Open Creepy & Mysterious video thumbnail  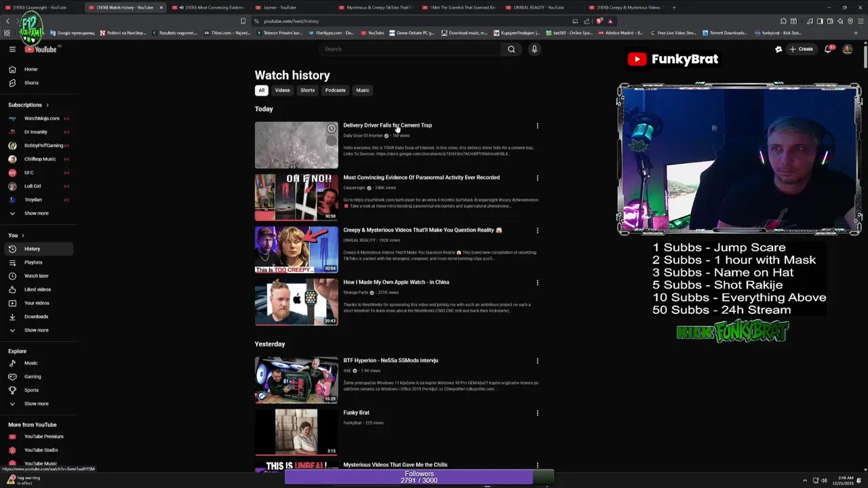(x=296, y=249)
